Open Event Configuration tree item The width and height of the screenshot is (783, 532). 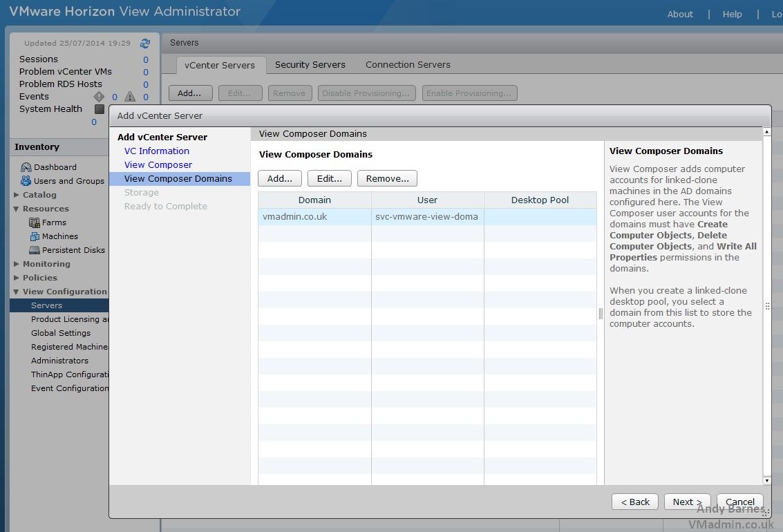(69, 388)
